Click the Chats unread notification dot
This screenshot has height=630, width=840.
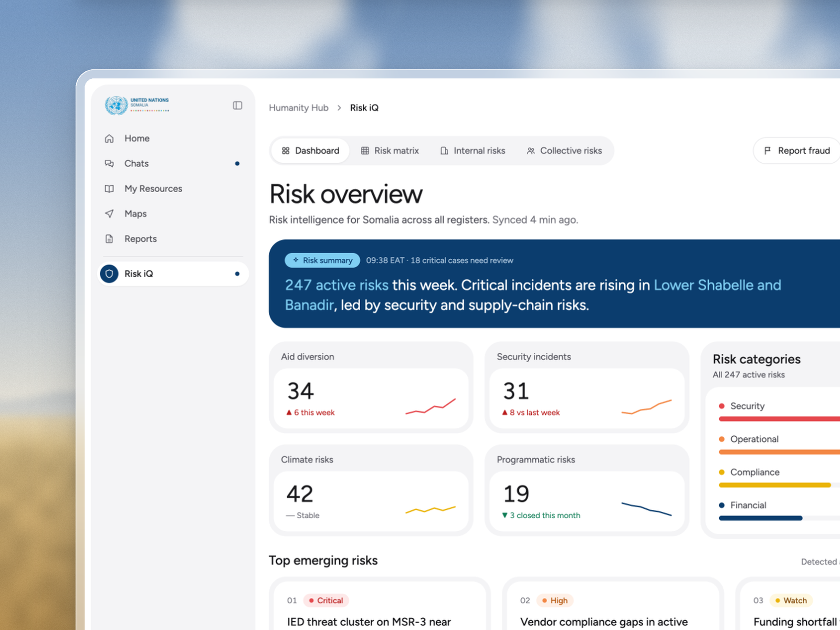coord(237,164)
